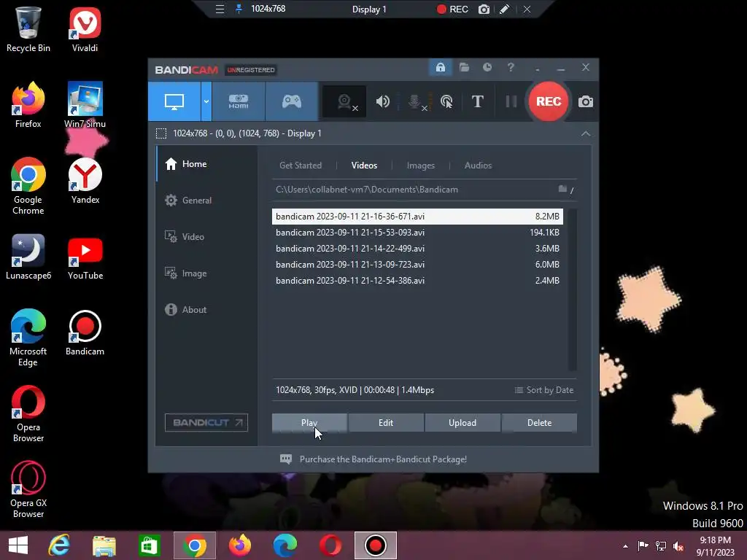Open Bandicam help question mark
The height and width of the screenshot is (560, 747).
coord(510,68)
